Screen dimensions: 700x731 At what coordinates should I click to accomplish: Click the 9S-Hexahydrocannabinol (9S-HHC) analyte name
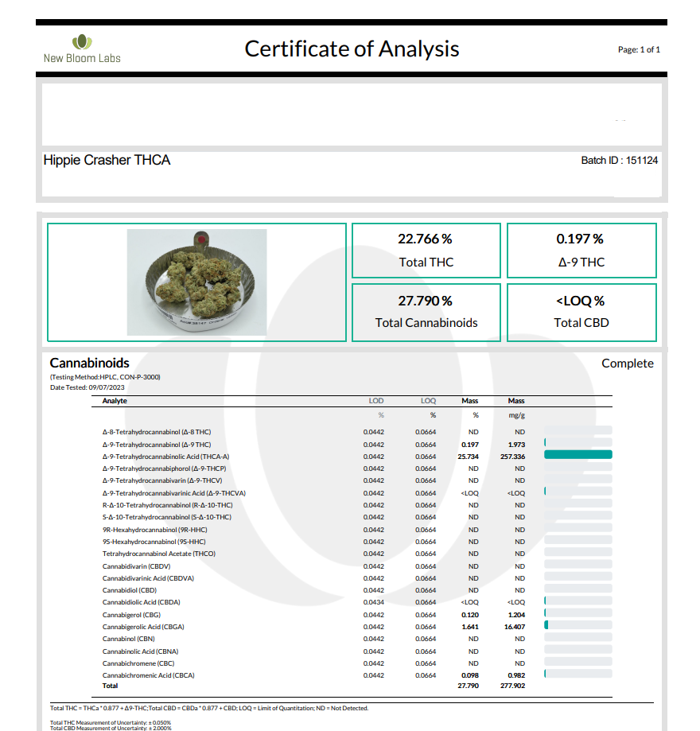pos(154,542)
